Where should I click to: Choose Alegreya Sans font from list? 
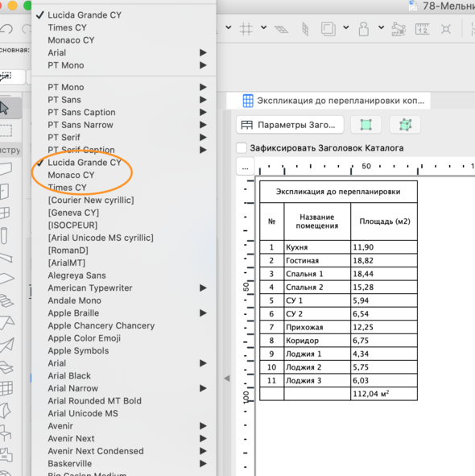click(x=76, y=275)
